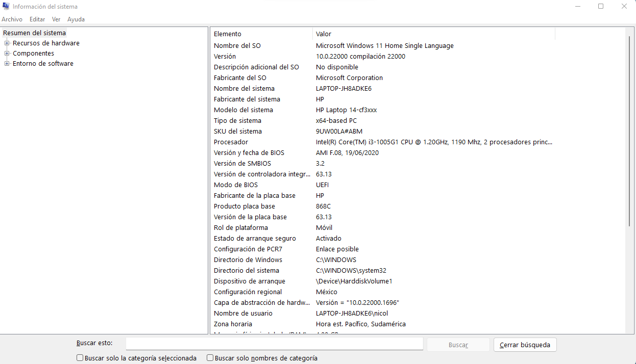Click the Activado value

[x=329, y=239]
